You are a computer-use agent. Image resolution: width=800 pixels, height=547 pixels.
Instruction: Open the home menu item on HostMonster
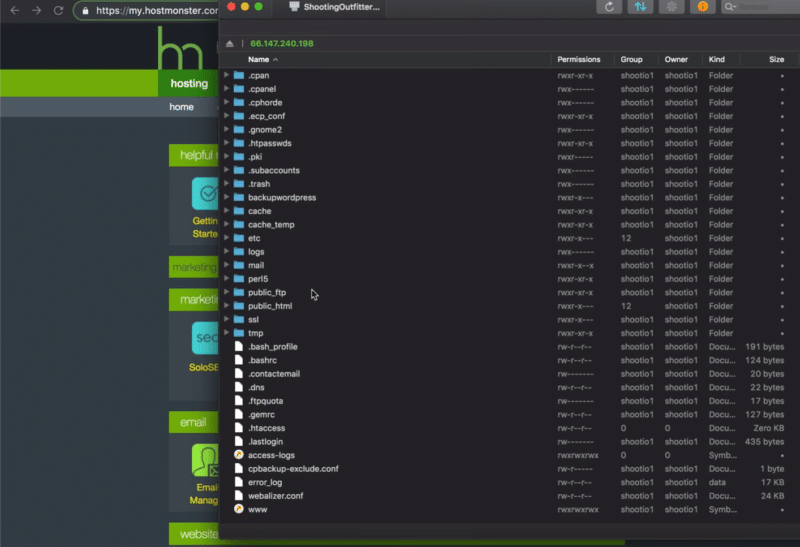pos(182,107)
